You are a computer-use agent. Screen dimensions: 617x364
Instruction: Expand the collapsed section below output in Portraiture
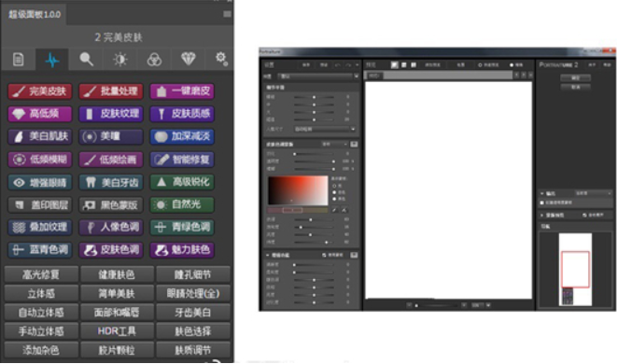[542, 216]
